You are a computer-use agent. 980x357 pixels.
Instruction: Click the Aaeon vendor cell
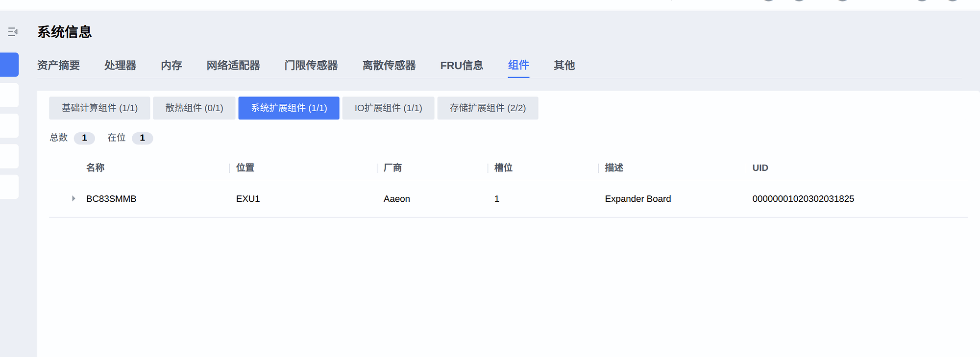coord(397,199)
